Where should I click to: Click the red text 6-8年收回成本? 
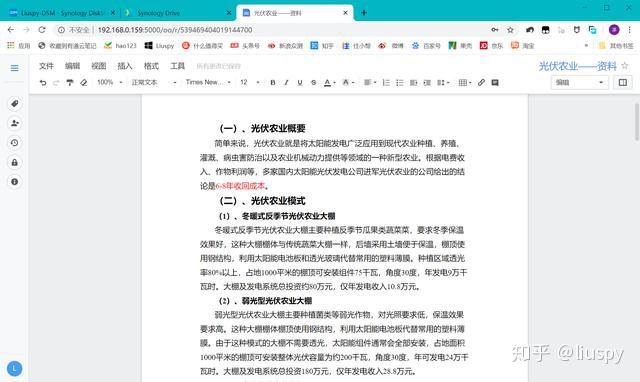240,186
